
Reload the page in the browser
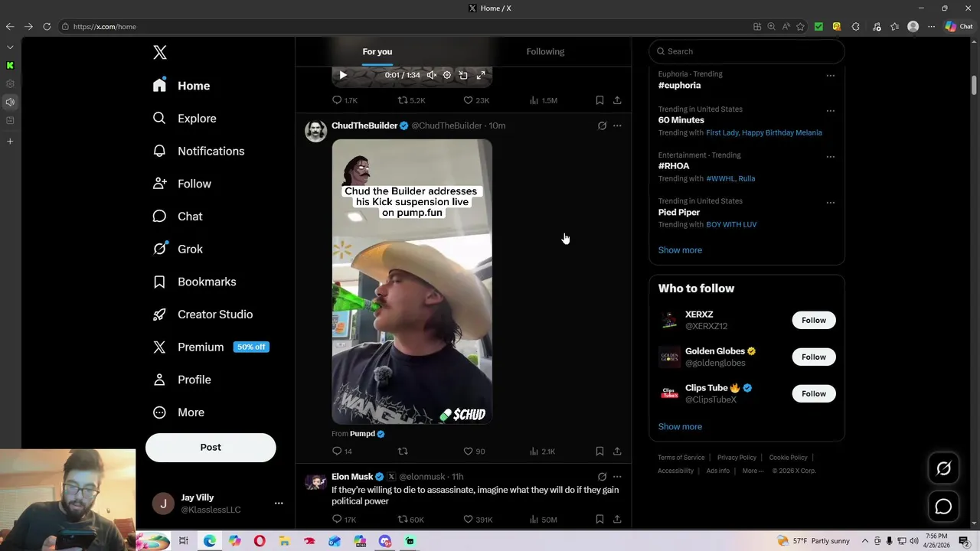(47, 26)
